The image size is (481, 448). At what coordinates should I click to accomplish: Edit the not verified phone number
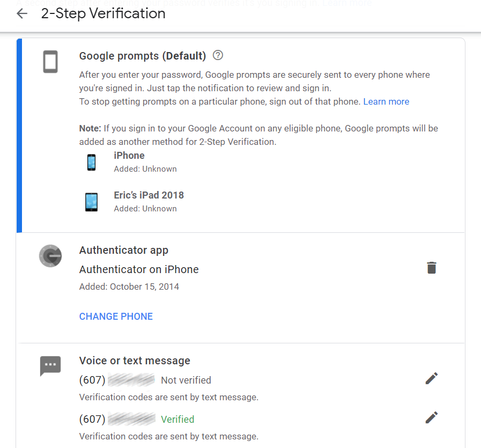point(432,378)
